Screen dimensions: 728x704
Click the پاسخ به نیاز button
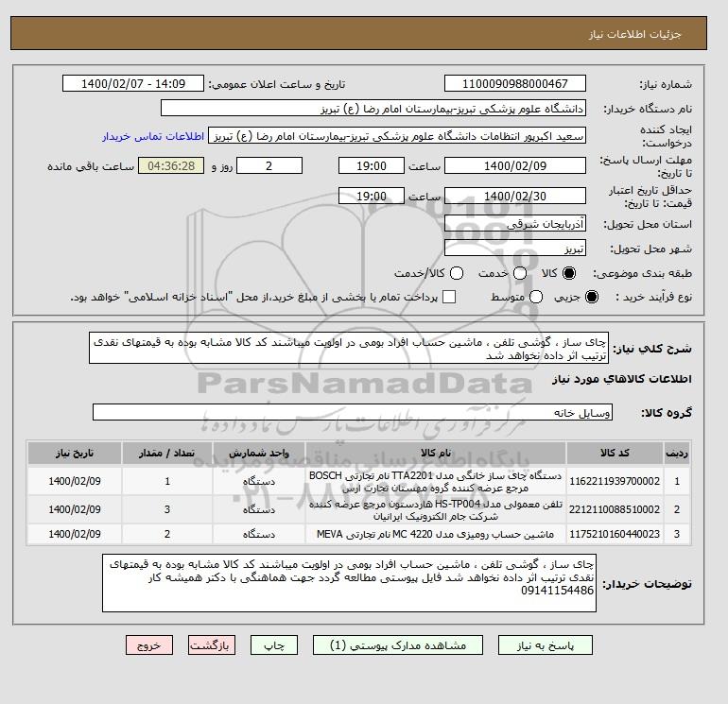pos(546,645)
